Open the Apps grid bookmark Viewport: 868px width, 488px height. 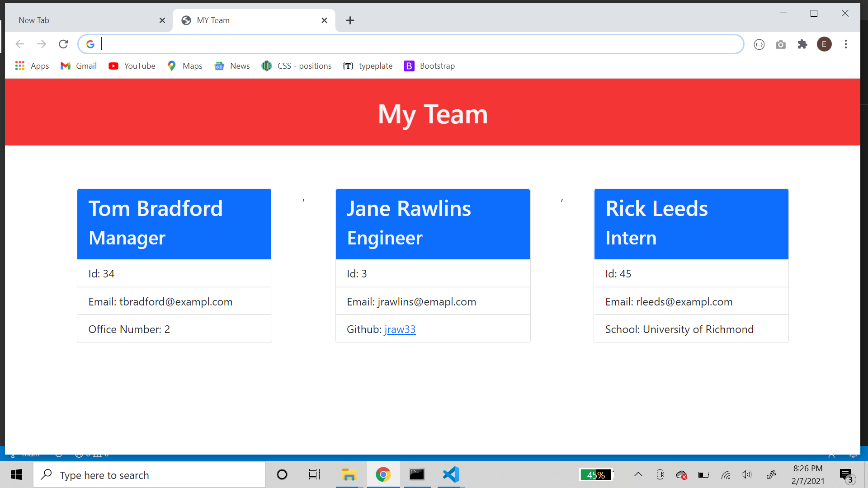(x=32, y=66)
